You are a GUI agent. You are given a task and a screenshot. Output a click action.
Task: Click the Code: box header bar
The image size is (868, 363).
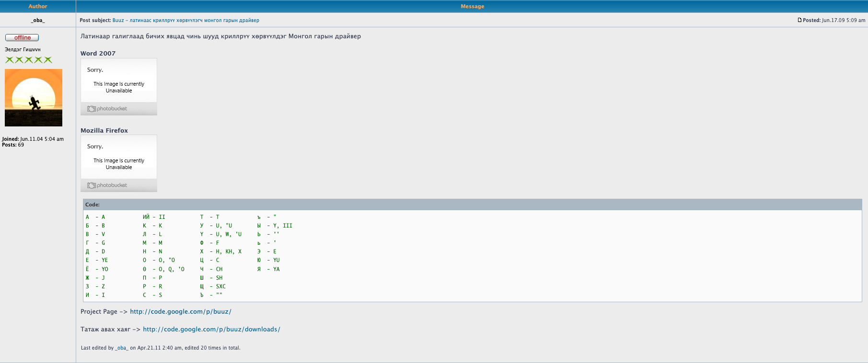[x=472, y=204]
